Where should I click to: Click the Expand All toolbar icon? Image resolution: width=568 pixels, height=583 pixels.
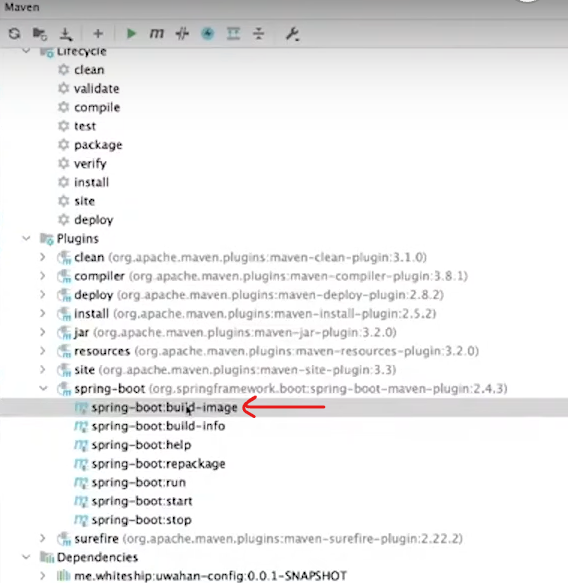click(x=233, y=34)
